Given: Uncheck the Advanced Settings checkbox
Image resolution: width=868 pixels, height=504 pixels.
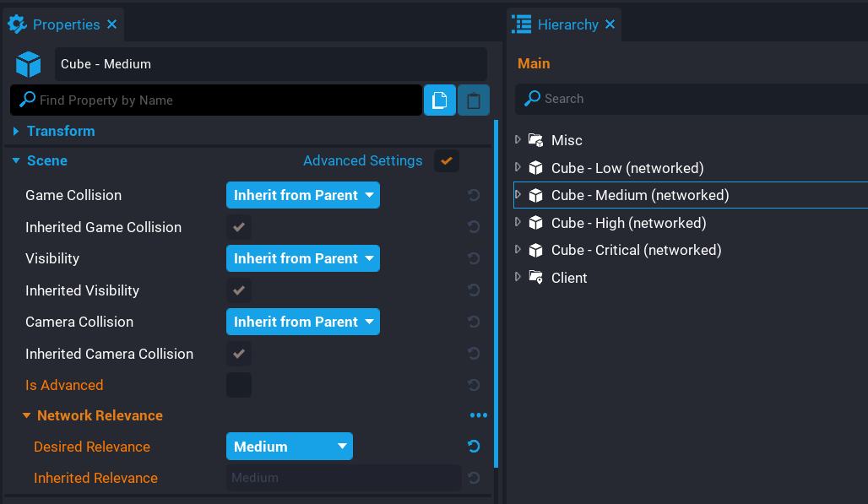Looking at the screenshot, I should 446,160.
